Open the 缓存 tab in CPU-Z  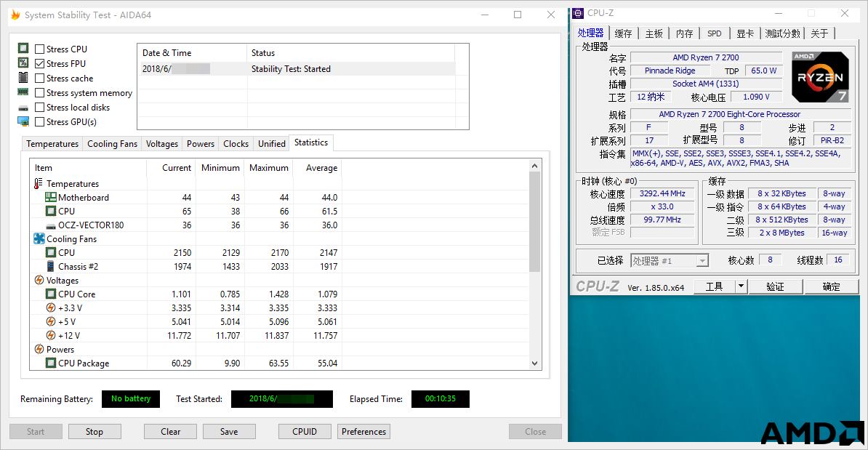click(623, 33)
